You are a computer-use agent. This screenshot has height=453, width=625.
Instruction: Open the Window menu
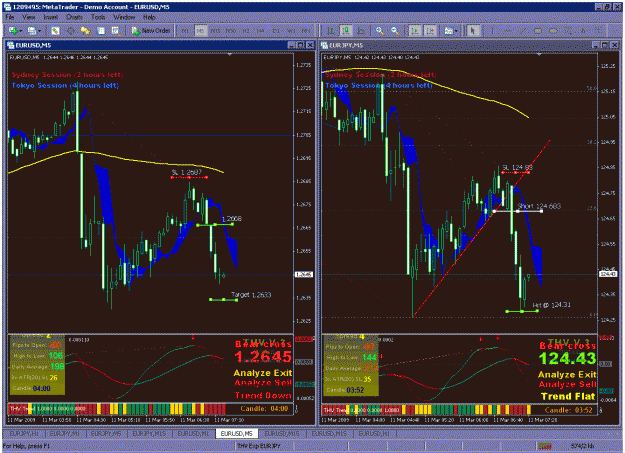click(x=124, y=17)
